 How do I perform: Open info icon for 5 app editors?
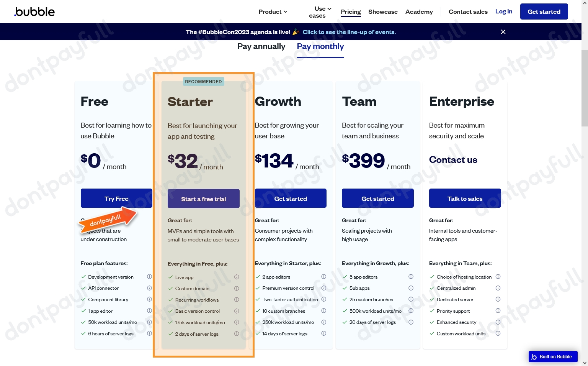click(411, 277)
